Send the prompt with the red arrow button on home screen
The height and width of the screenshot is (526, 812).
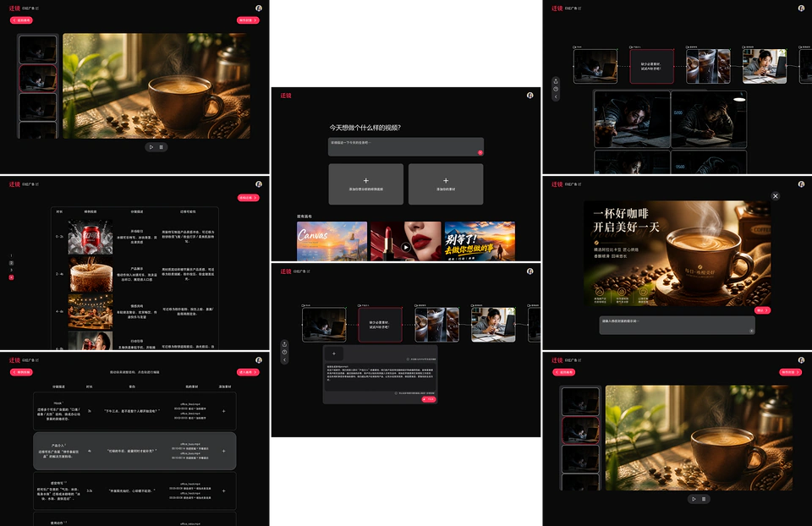[x=480, y=153]
